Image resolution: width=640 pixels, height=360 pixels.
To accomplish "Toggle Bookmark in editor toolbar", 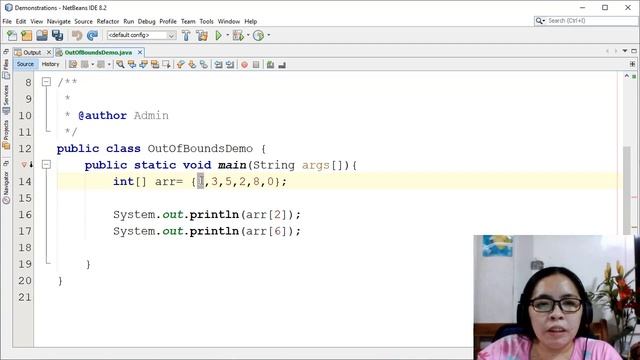I will click(x=203, y=64).
